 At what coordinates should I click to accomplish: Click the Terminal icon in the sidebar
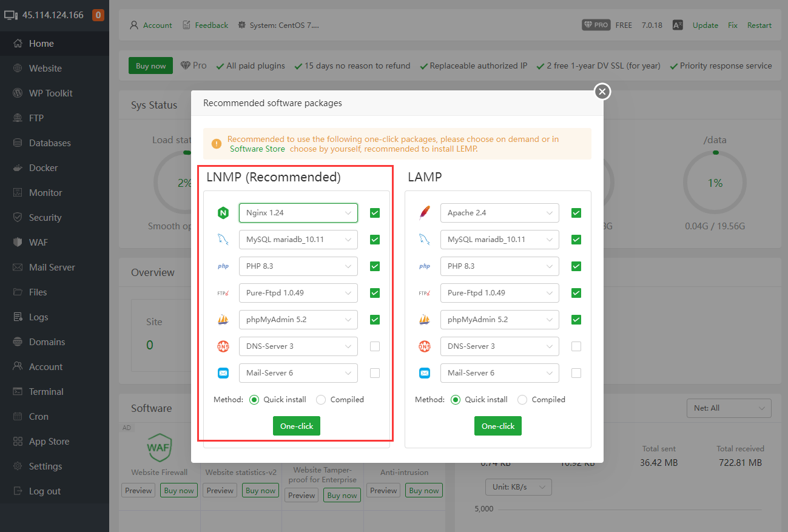point(18,392)
